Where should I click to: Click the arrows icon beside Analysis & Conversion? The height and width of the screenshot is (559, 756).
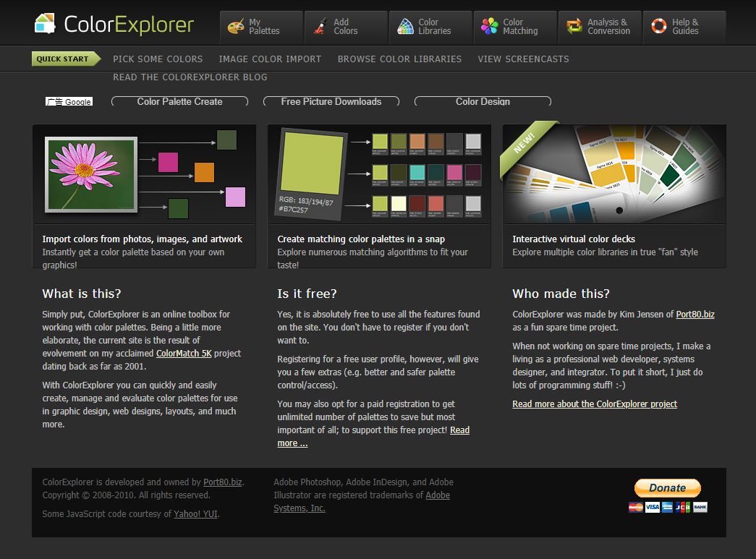click(x=574, y=26)
